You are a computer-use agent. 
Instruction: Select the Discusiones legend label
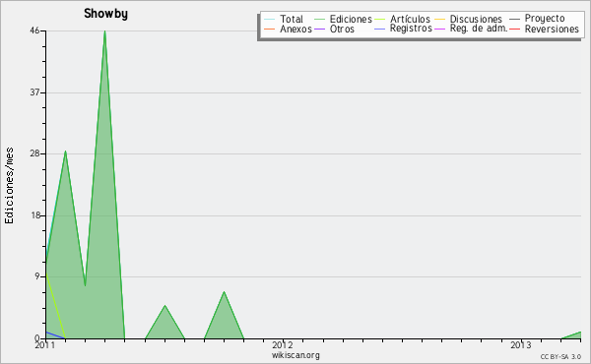pos(476,20)
